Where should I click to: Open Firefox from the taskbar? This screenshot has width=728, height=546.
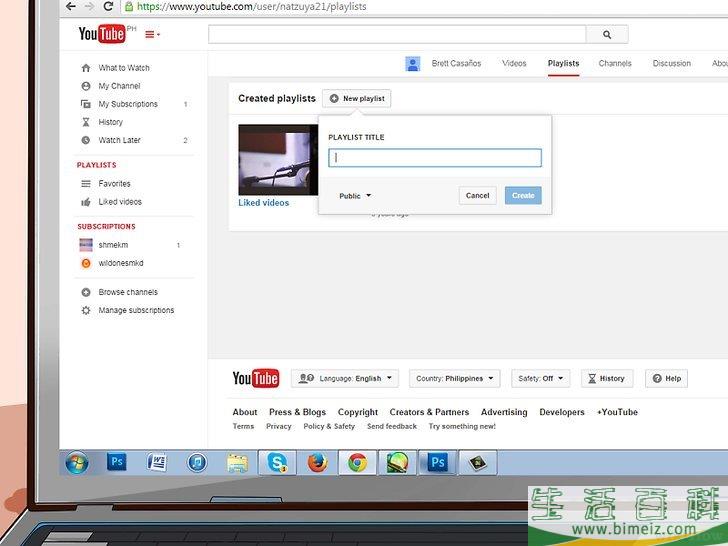[318, 463]
